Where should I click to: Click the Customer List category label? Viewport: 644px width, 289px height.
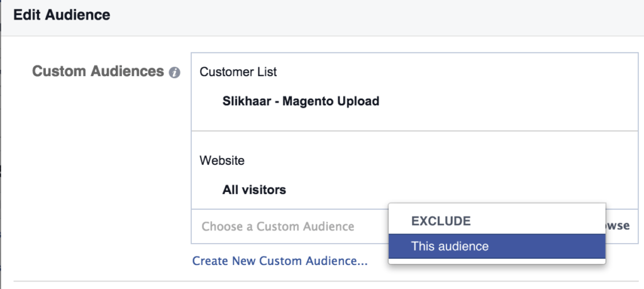pos(238,72)
